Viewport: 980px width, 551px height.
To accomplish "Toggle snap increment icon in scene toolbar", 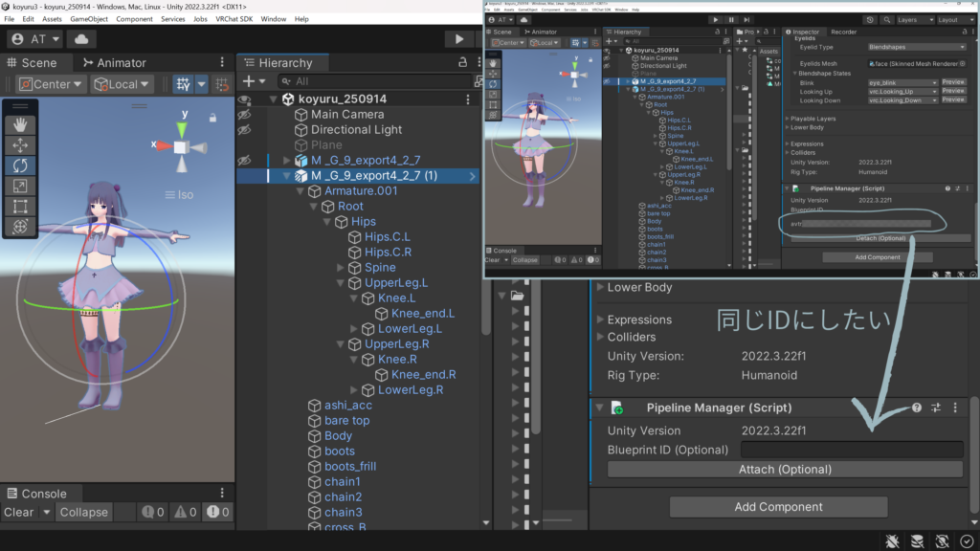I will [222, 84].
